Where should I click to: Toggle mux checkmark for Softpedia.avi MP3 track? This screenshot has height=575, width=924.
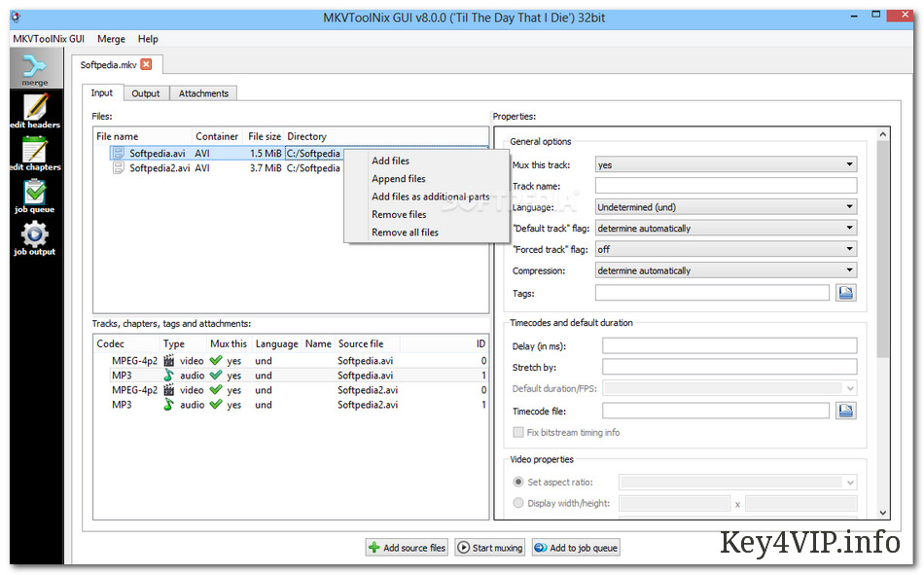tap(216, 376)
